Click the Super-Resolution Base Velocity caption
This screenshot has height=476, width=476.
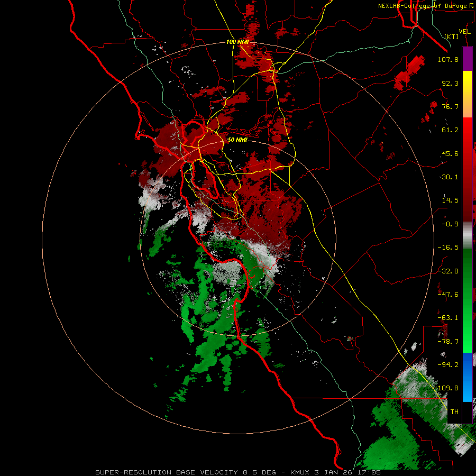click(x=237, y=472)
